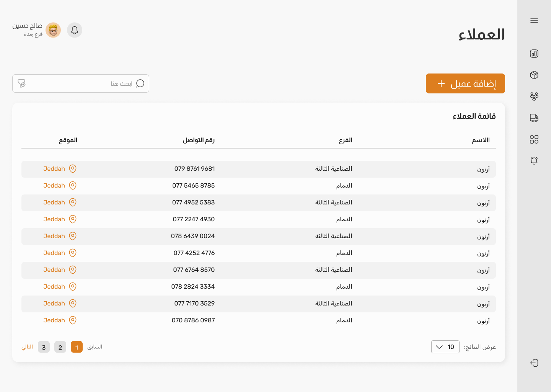Open the customers group icon in sidebar
Image resolution: width=551 pixels, height=392 pixels.
point(534,96)
